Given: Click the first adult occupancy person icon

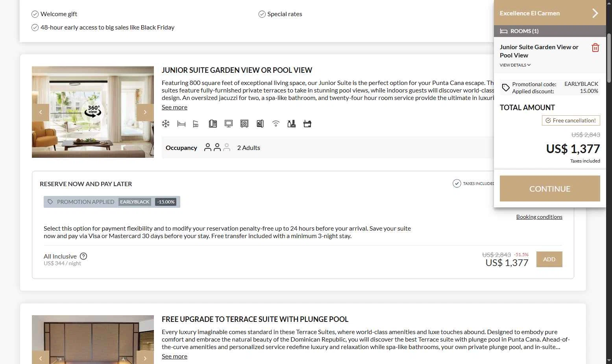Looking at the screenshot, I should coord(208,148).
